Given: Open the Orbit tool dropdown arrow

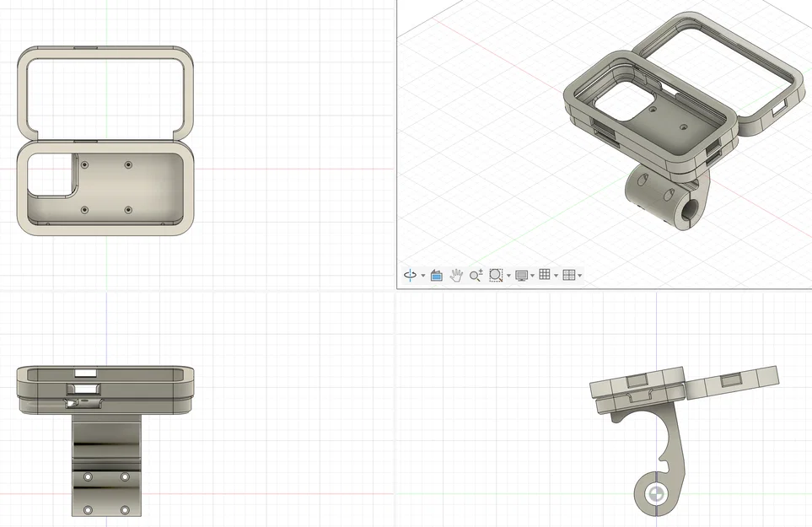Looking at the screenshot, I should (423, 276).
